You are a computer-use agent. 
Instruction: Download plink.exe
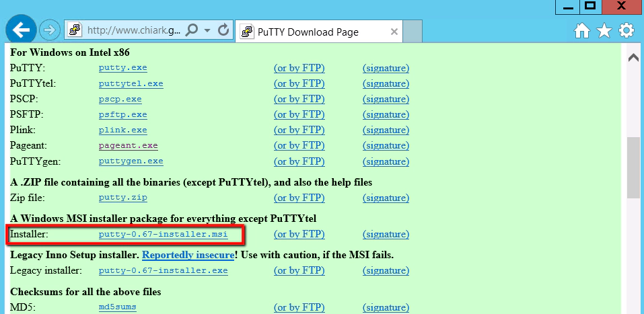pyautogui.click(x=122, y=130)
